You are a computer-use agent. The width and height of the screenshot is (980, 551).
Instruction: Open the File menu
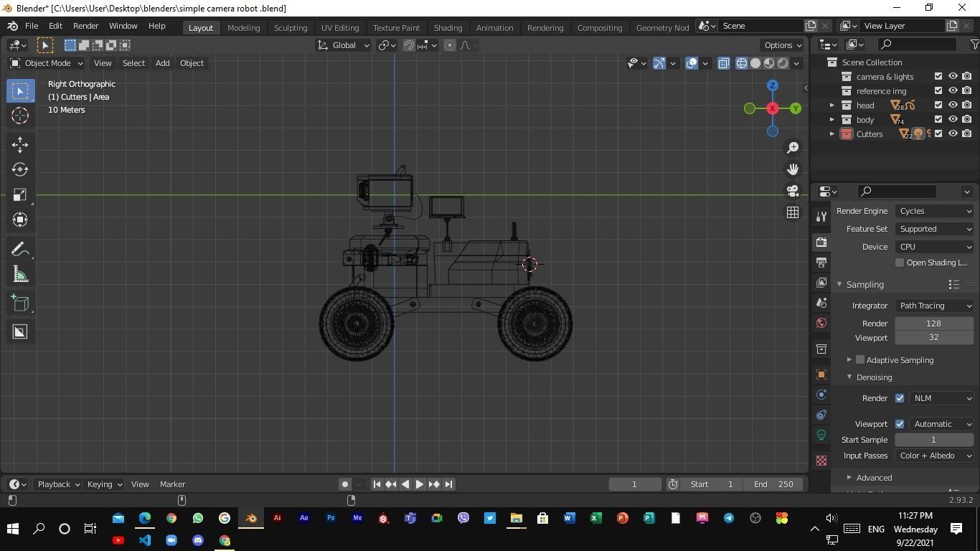(x=32, y=26)
